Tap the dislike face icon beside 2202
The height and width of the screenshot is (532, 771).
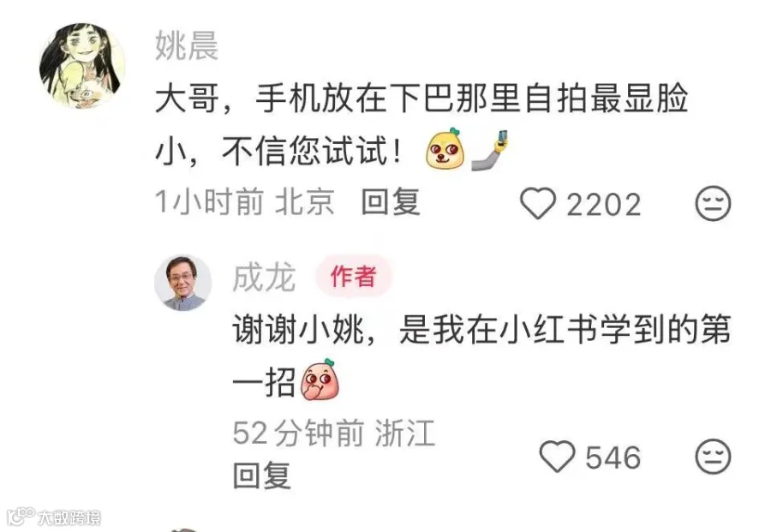click(x=713, y=204)
